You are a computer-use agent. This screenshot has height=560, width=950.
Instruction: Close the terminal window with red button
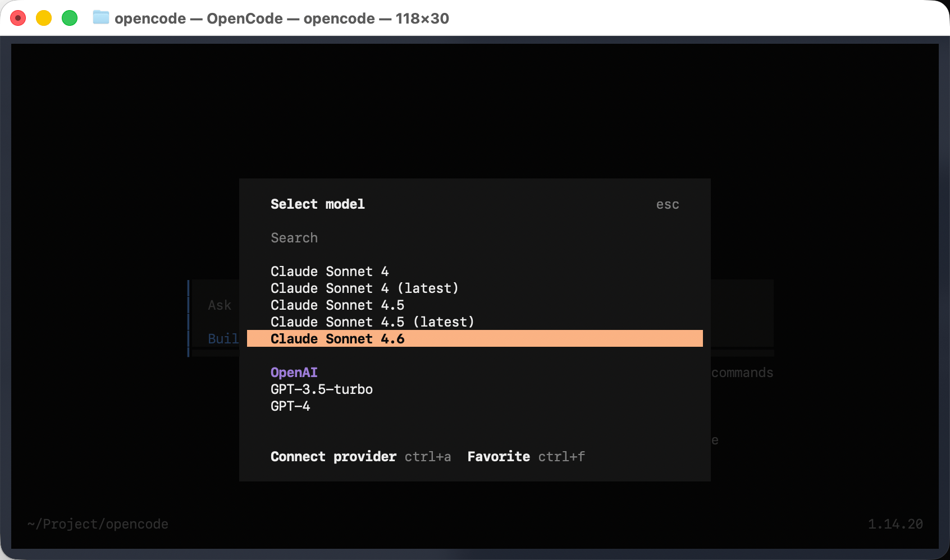[18, 18]
